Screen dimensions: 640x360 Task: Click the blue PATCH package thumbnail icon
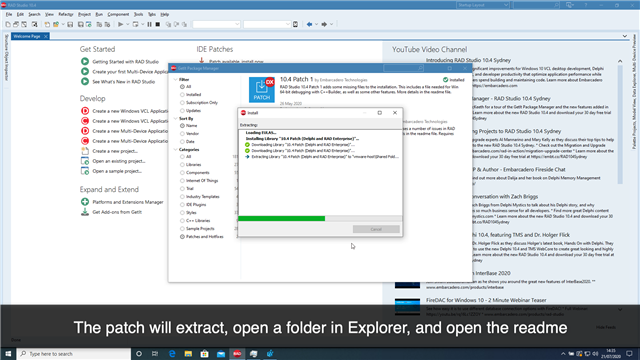pos(262,89)
